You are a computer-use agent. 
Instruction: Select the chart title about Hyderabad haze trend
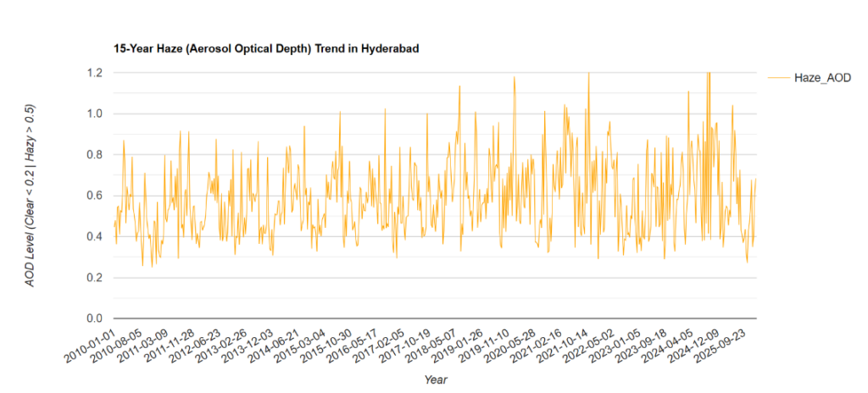click(x=266, y=49)
